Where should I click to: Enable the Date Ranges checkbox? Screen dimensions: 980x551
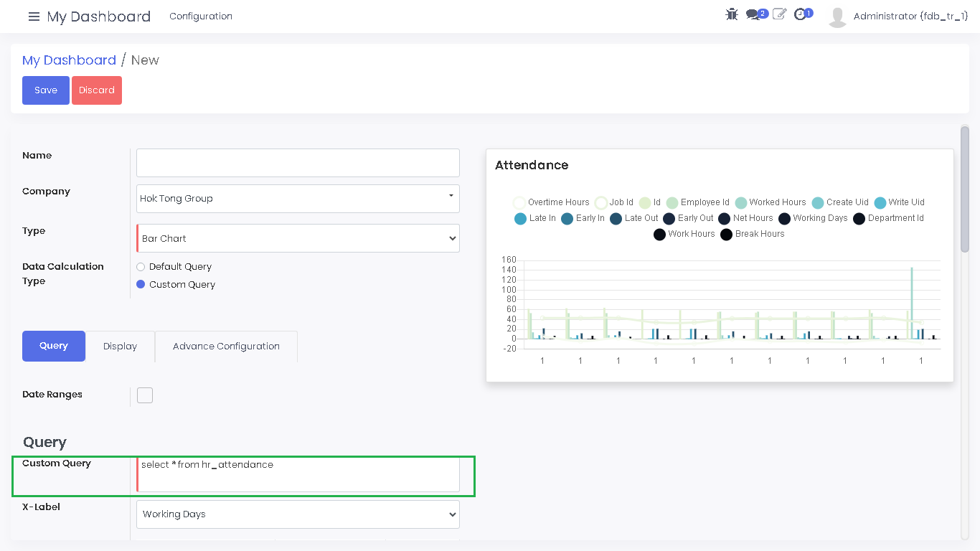pos(145,395)
